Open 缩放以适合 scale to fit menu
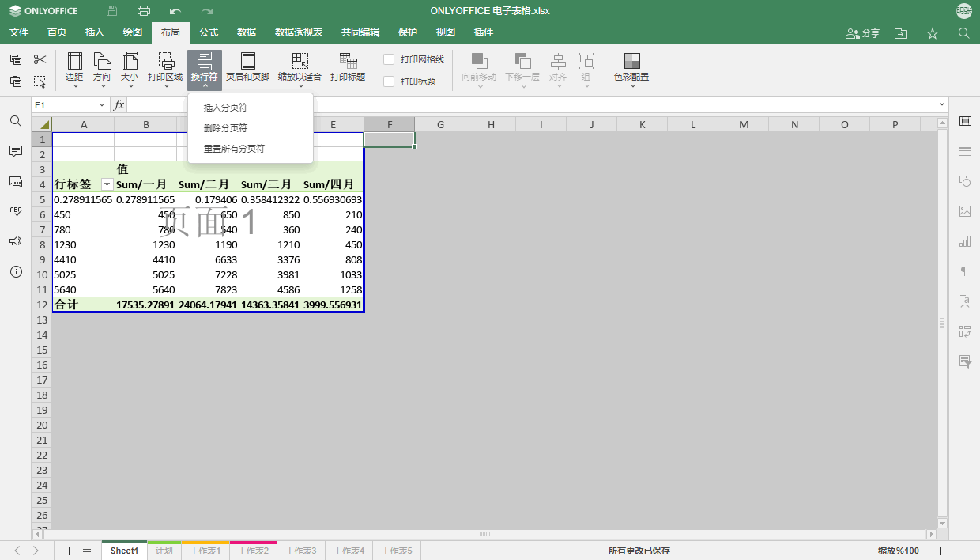Viewport: 980px width, 560px height. (300, 70)
